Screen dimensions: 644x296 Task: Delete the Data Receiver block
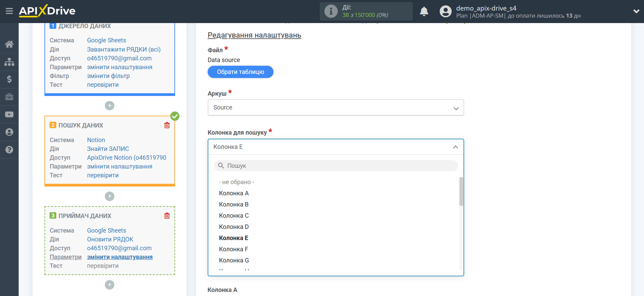point(167,216)
